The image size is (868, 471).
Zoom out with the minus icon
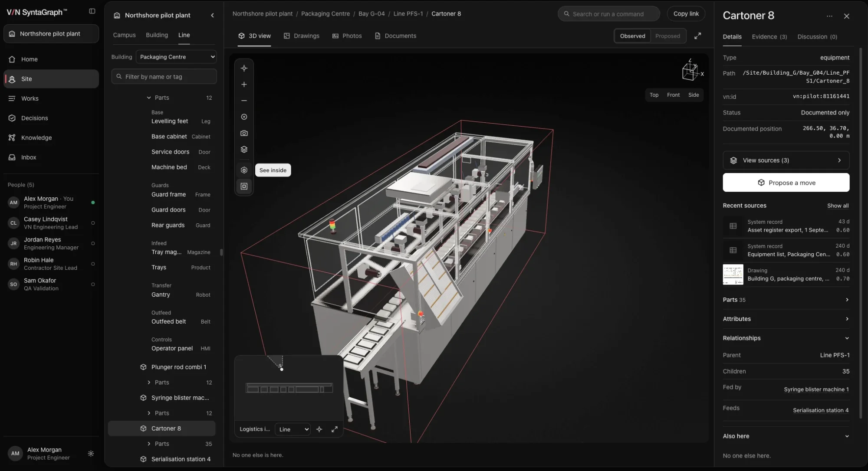point(244,101)
